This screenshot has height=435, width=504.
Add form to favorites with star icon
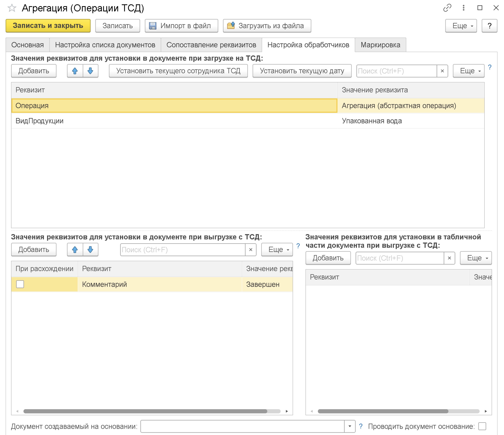point(12,8)
